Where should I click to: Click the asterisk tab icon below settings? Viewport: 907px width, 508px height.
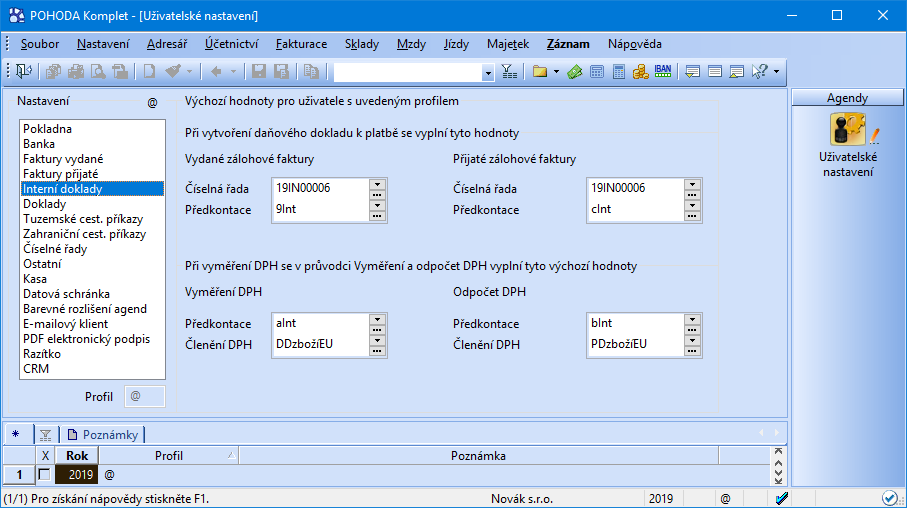tap(16, 434)
